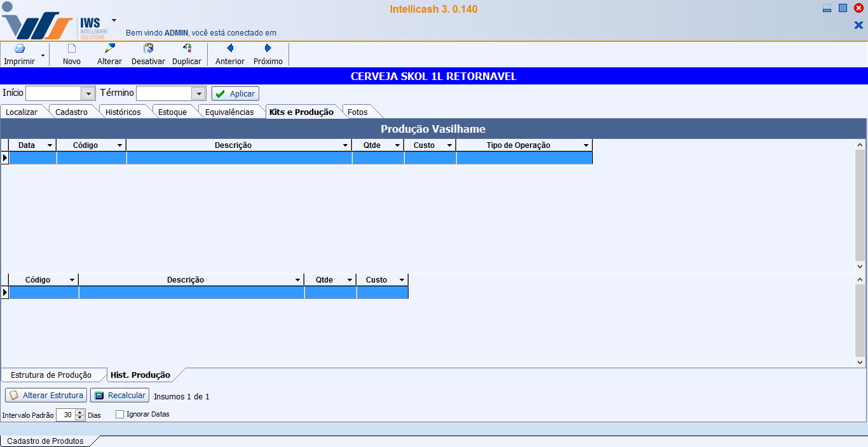Click the Imprimir printer icon
The image size is (868, 447).
pyautogui.click(x=20, y=49)
